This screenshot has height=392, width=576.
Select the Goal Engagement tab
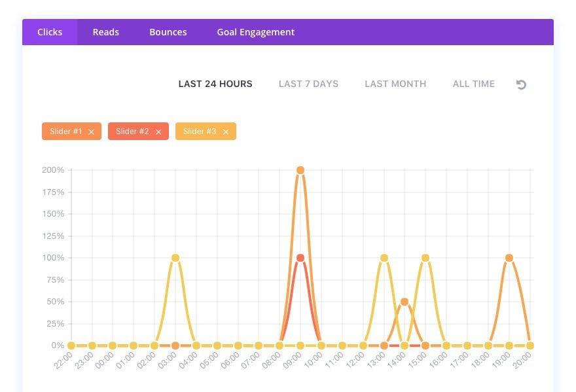click(x=255, y=32)
